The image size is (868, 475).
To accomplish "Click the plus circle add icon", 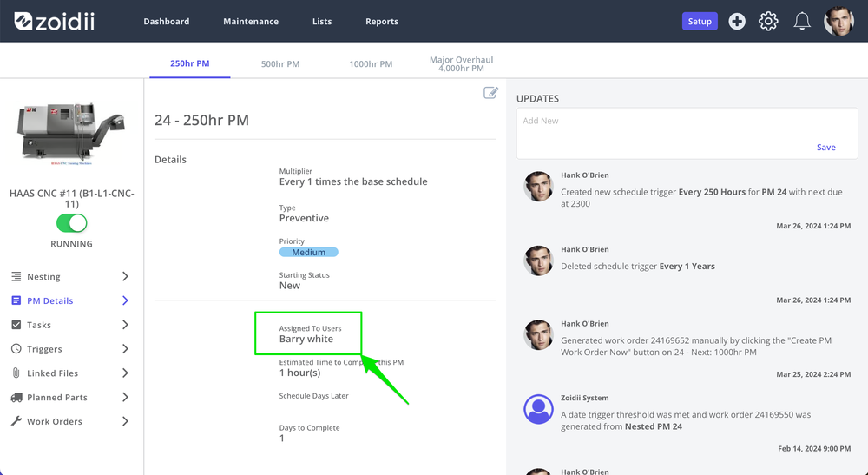I will point(737,22).
